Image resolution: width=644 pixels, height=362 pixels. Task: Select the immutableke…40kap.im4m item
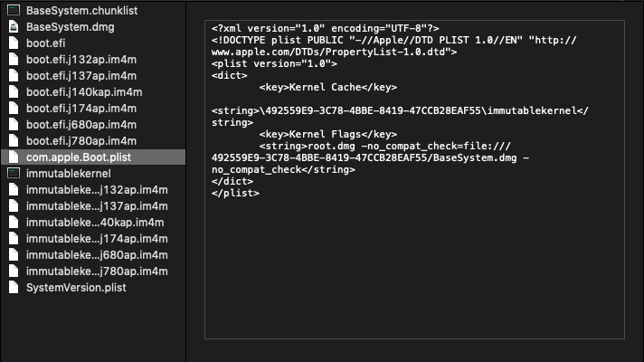[x=93, y=223]
